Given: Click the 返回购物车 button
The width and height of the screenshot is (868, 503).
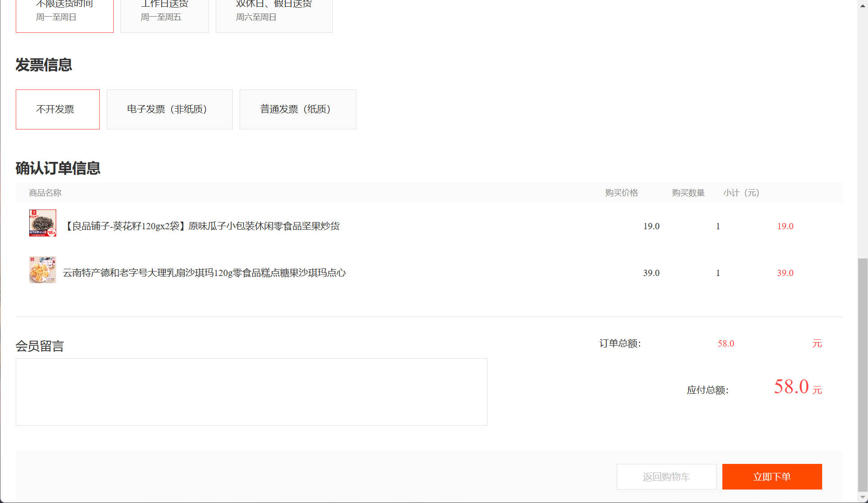Looking at the screenshot, I should click(666, 476).
